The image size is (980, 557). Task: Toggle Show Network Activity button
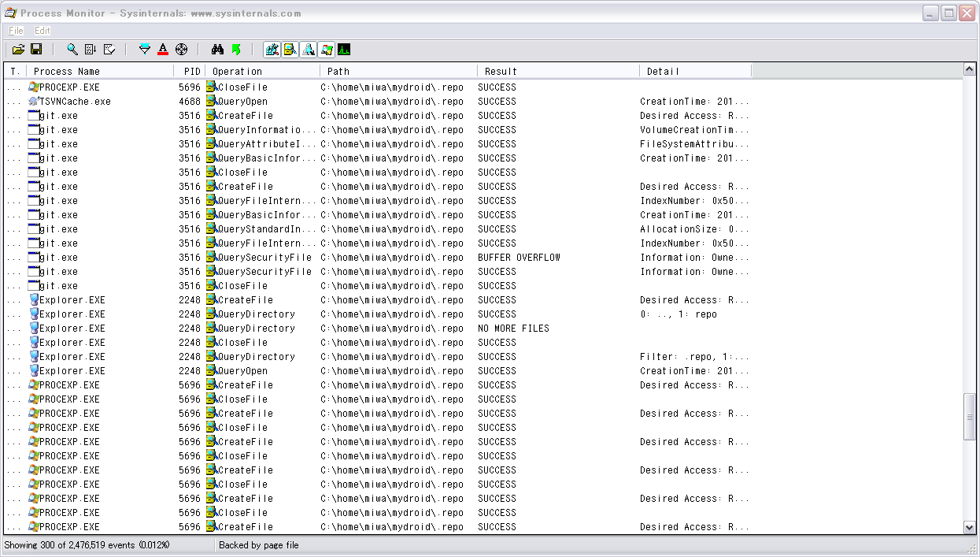pos(309,50)
